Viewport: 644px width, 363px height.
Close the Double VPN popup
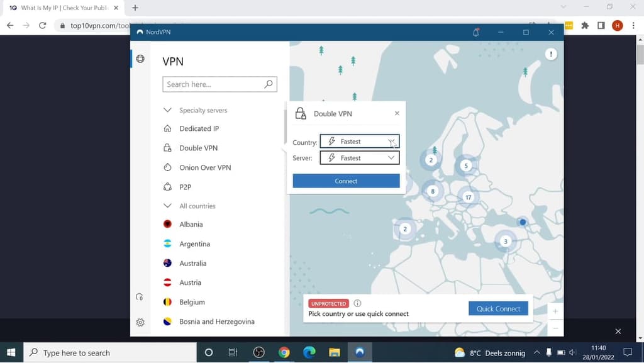[x=397, y=113]
